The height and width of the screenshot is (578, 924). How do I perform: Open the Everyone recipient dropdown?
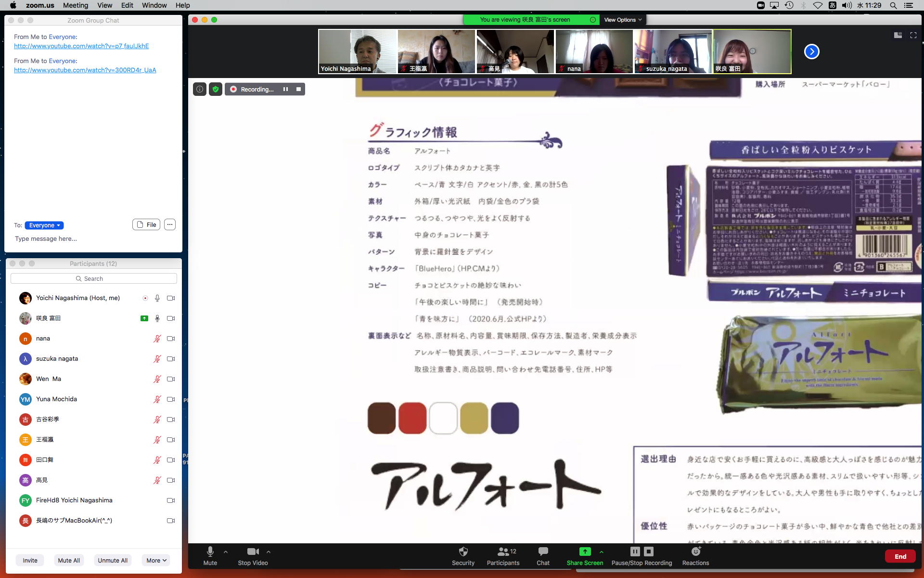click(x=44, y=225)
